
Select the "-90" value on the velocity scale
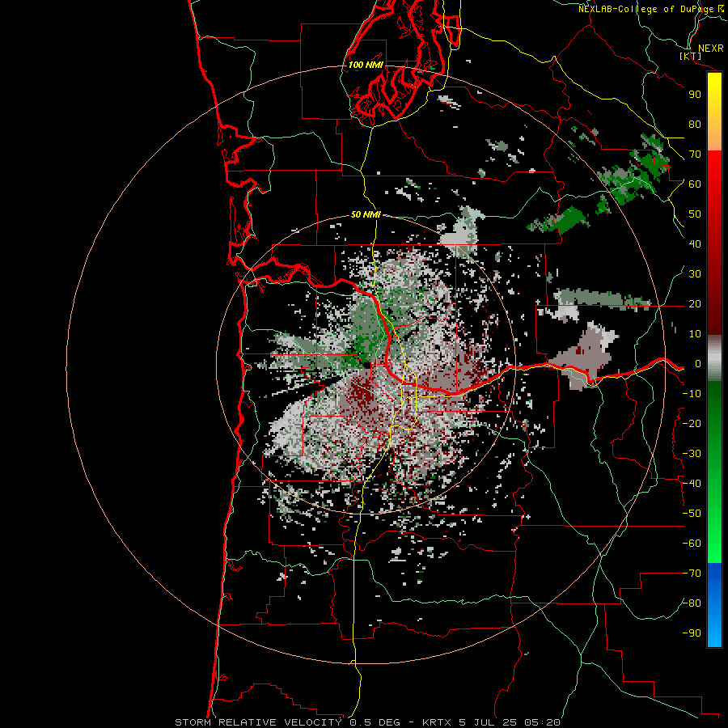point(692,633)
